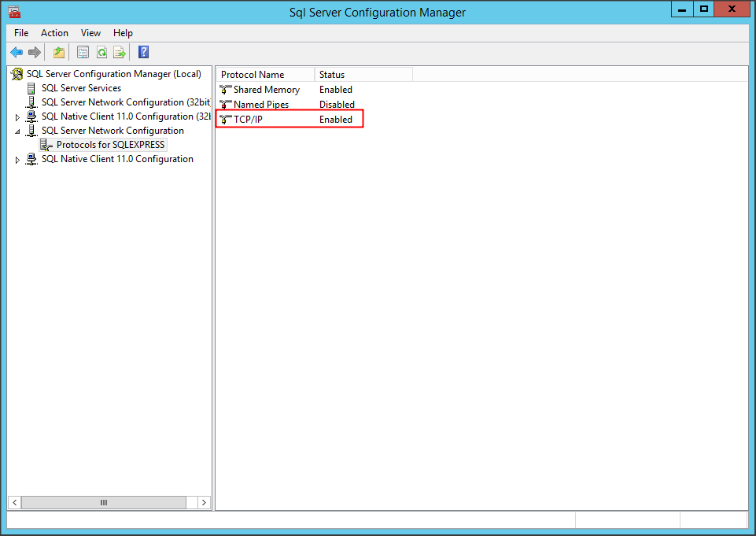
Task: Open Properties from the toolbar icon
Action: click(83, 53)
